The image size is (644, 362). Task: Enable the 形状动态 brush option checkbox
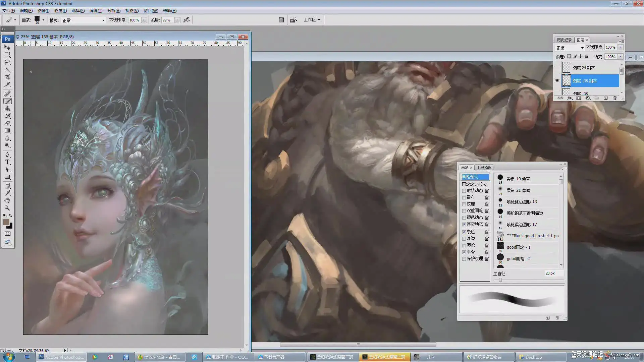click(x=464, y=191)
